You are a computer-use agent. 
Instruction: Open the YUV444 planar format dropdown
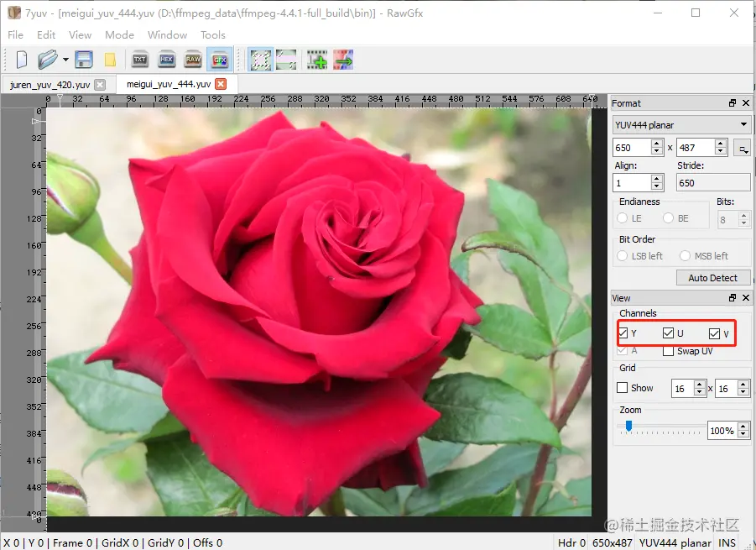coord(682,125)
